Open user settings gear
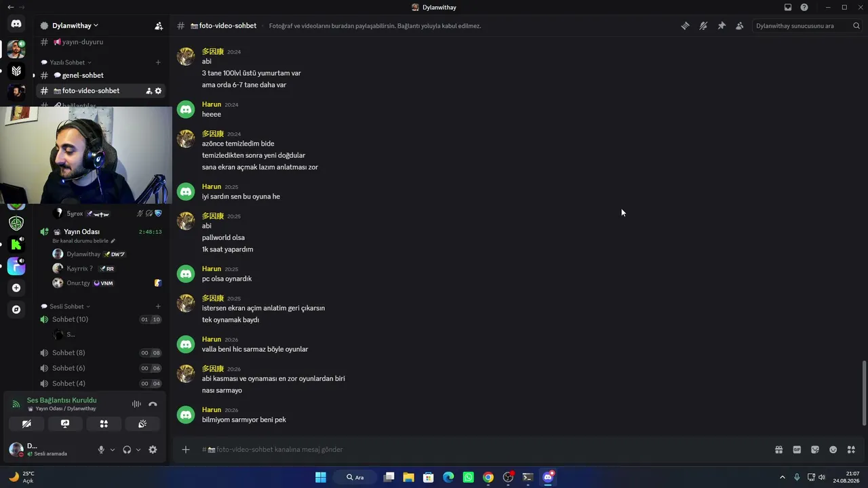Viewport: 868px width, 488px height. 153,449
